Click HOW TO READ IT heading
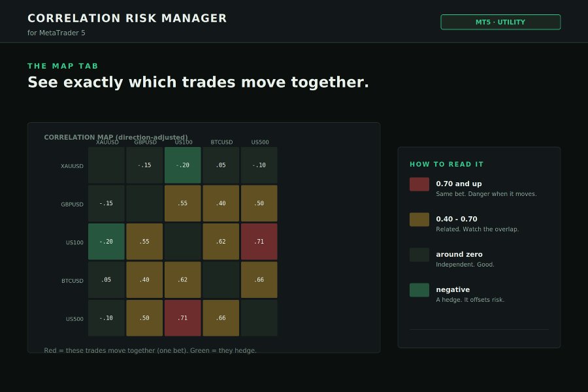Image resolution: width=588 pixels, height=392 pixels. pyautogui.click(x=447, y=164)
